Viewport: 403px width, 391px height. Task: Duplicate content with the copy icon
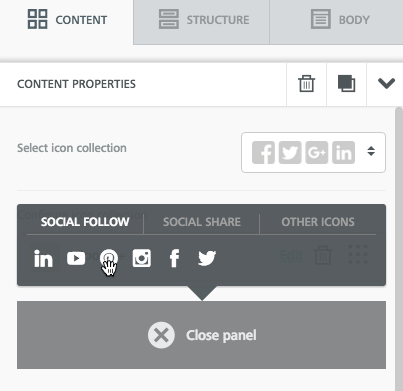[x=346, y=84]
